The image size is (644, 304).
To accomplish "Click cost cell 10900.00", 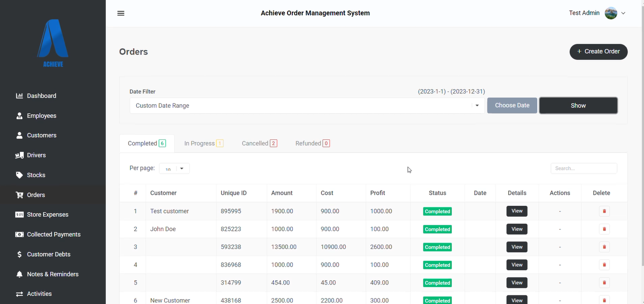I will pyautogui.click(x=333, y=247).
